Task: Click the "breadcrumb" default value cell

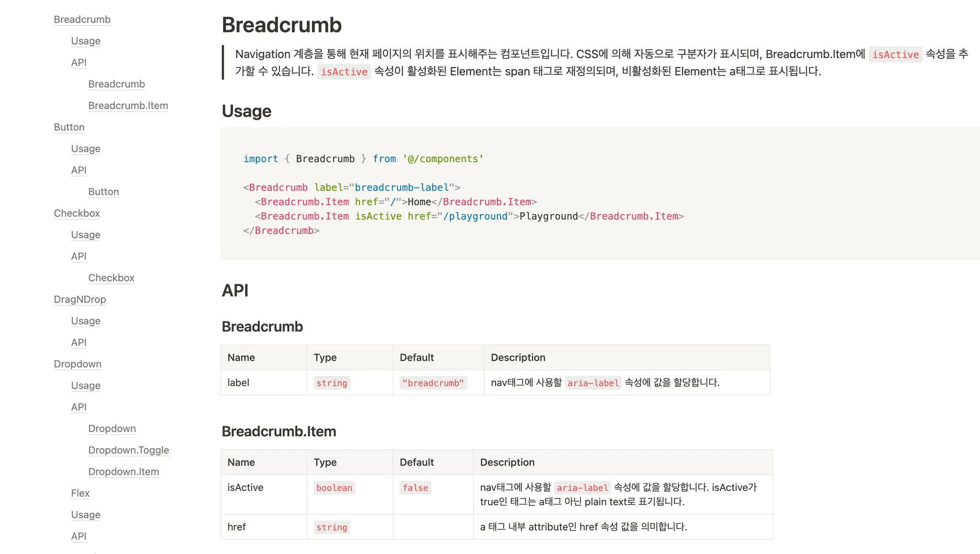Action: (x=433, y=383)
